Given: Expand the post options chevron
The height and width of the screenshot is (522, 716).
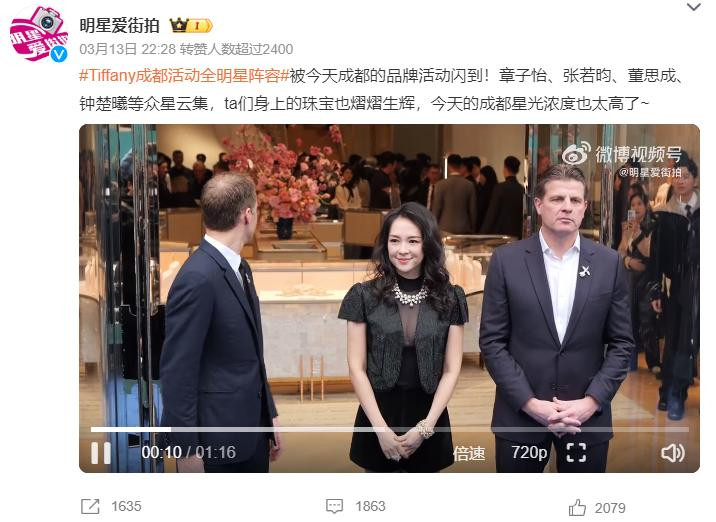Looking at the screenshot, I should click(694, 7).
